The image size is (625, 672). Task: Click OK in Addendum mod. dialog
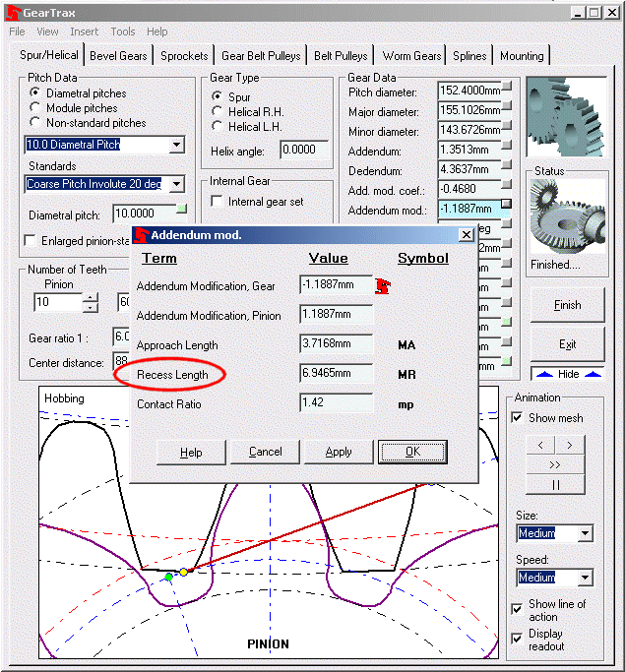412,452
